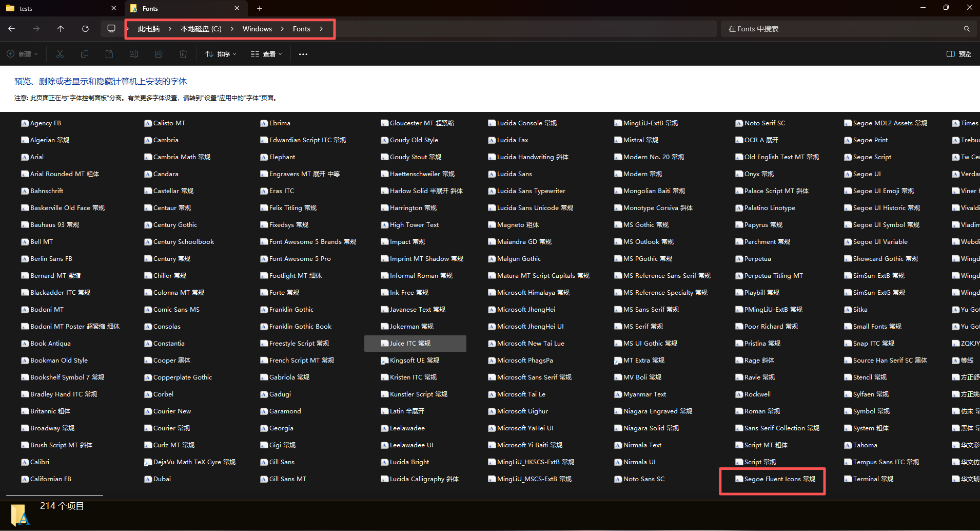The height and width of the screenshot is (531, 980).
Task: Click 此电脑 in address bar
Action: click(149, 29)
